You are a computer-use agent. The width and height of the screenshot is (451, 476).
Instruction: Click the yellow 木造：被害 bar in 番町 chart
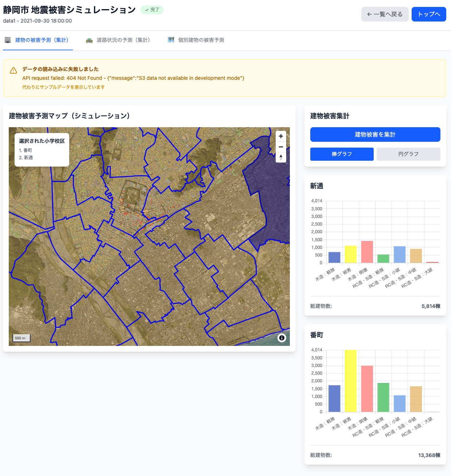coord(350,381)
